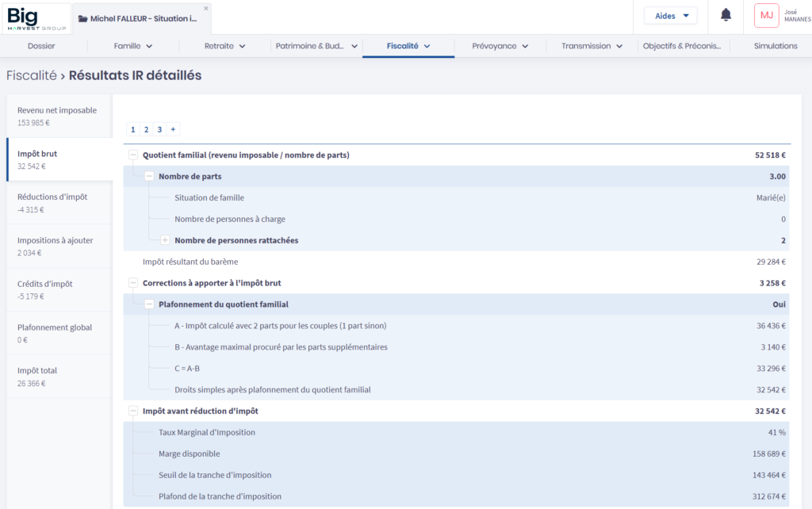Open the notifications bell

pyautogui.click(x=726, y=15)
